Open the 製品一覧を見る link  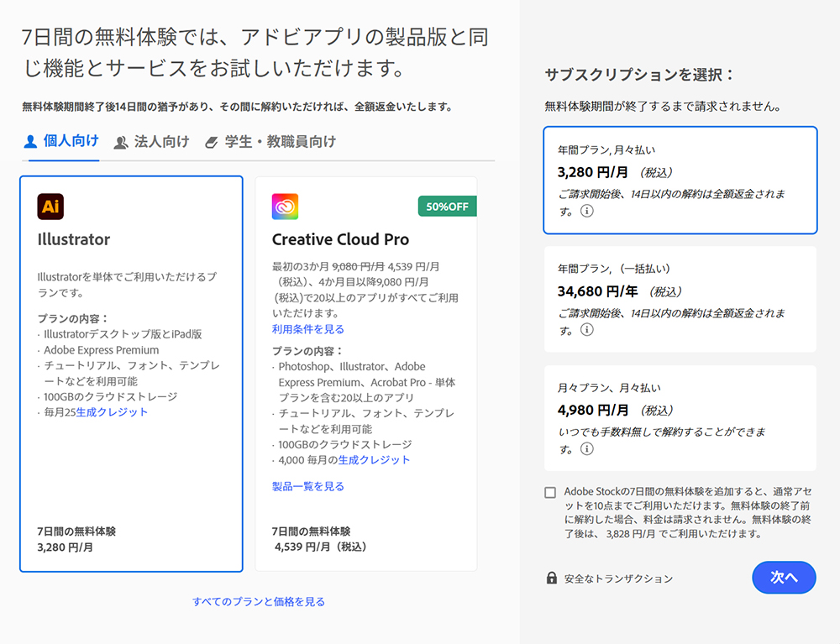[x=308, y=485]
